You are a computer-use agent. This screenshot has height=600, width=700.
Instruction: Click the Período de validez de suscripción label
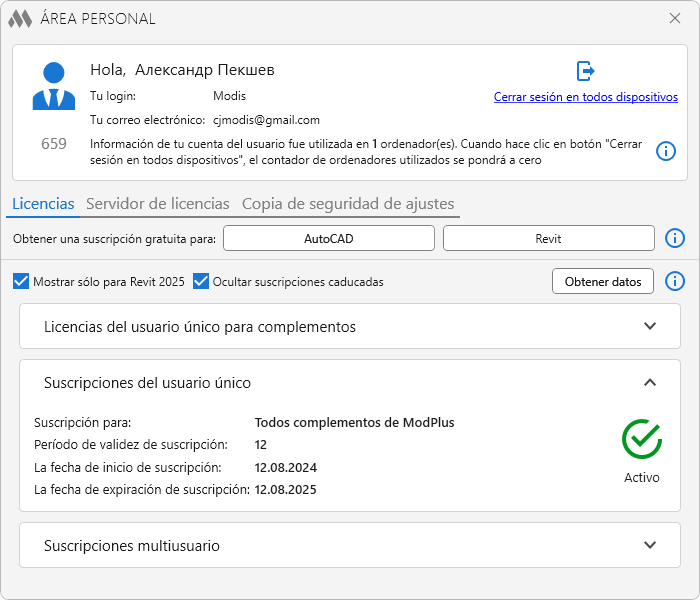click(131, 445)
